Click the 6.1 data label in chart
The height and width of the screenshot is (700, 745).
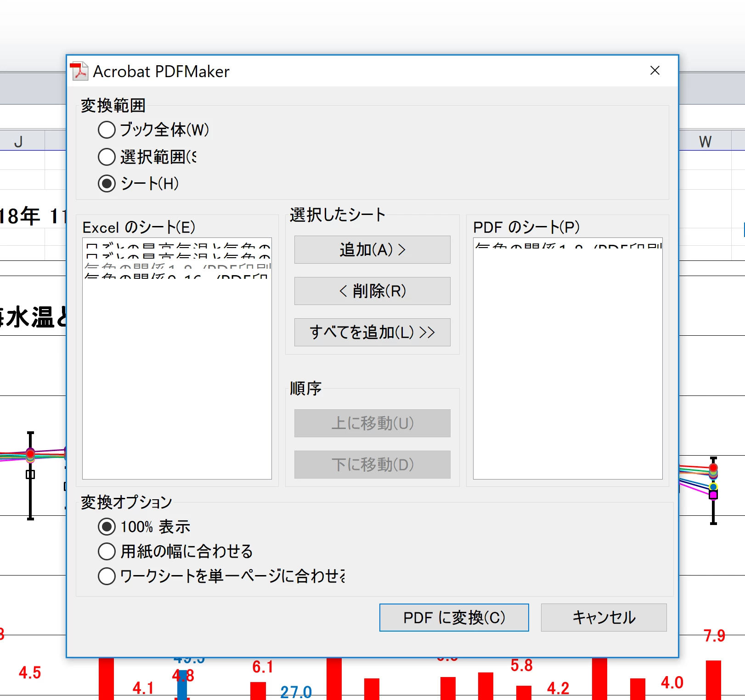[x=263, y=666]
